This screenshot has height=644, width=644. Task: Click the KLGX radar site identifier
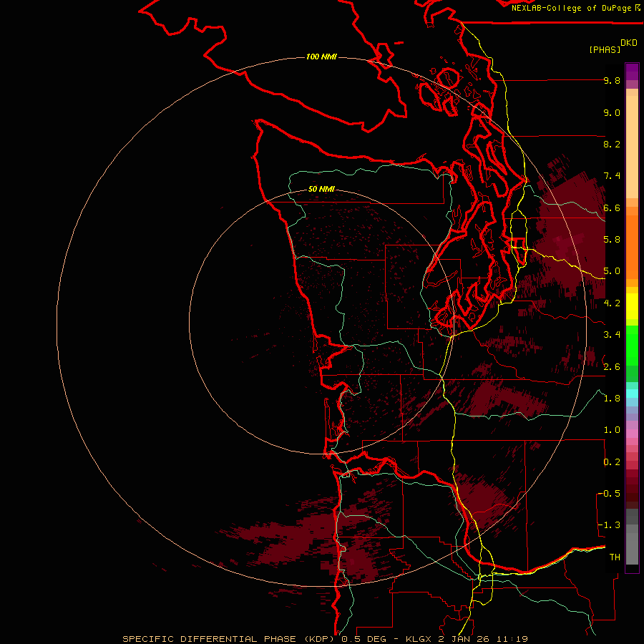tap(419, 639)
